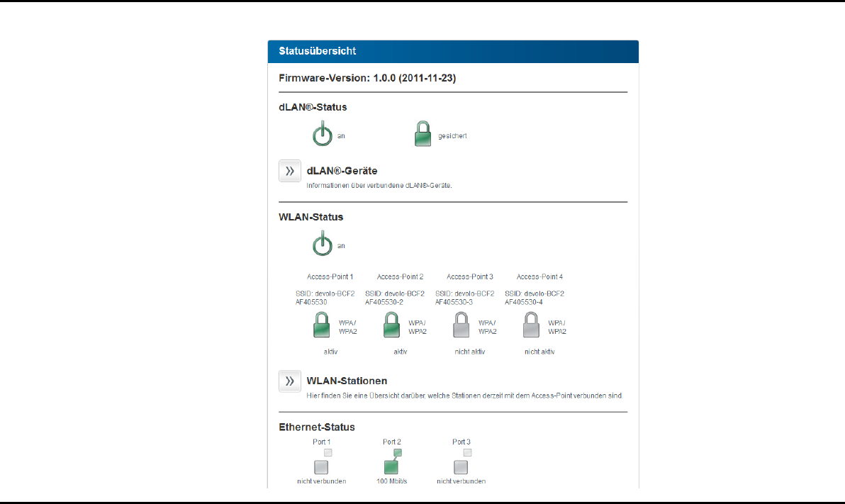
Task: Open the WLAN-Stationen heading link
Action: coord(347,381)
